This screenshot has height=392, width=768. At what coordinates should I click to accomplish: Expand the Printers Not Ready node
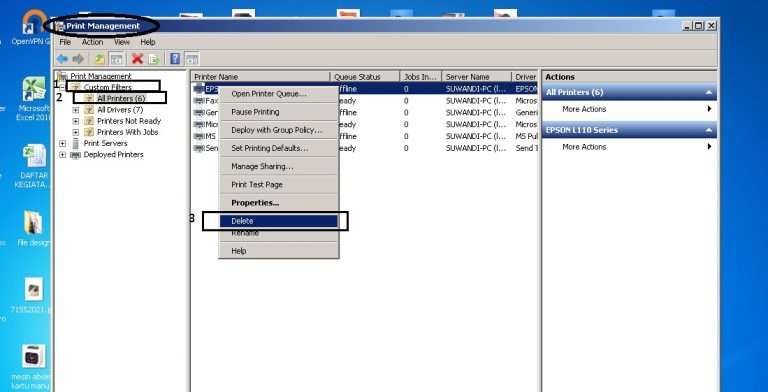75,121
